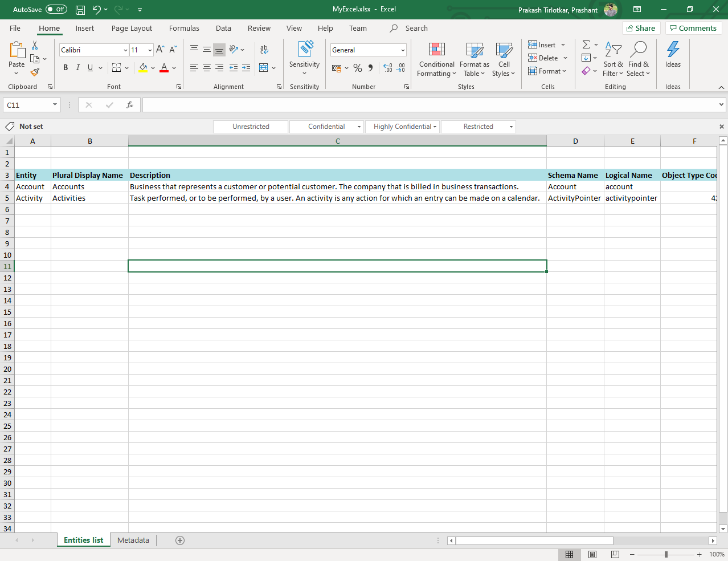Open the Metadata sheet tab
This screenshot has width=728, height=561.
coord(133,540)
